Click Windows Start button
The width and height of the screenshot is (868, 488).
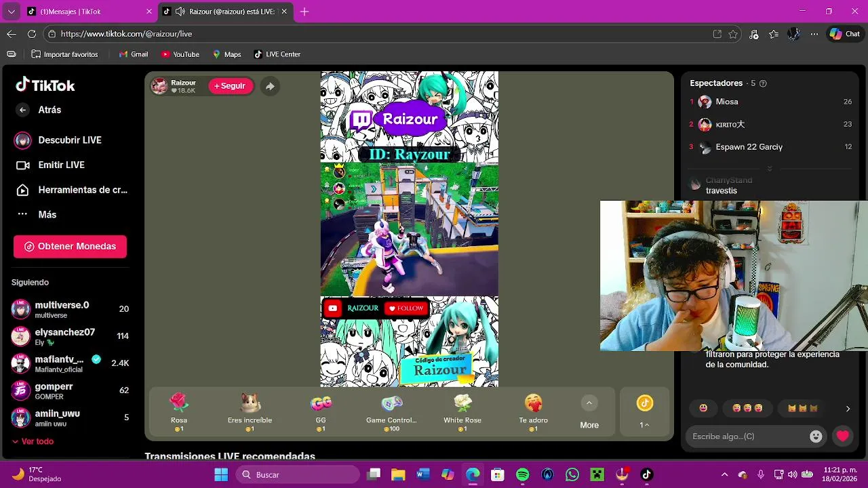coord(221,474)
